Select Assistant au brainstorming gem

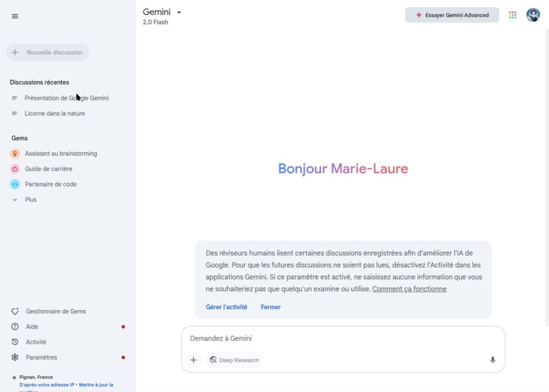click(x=61, y=154)
